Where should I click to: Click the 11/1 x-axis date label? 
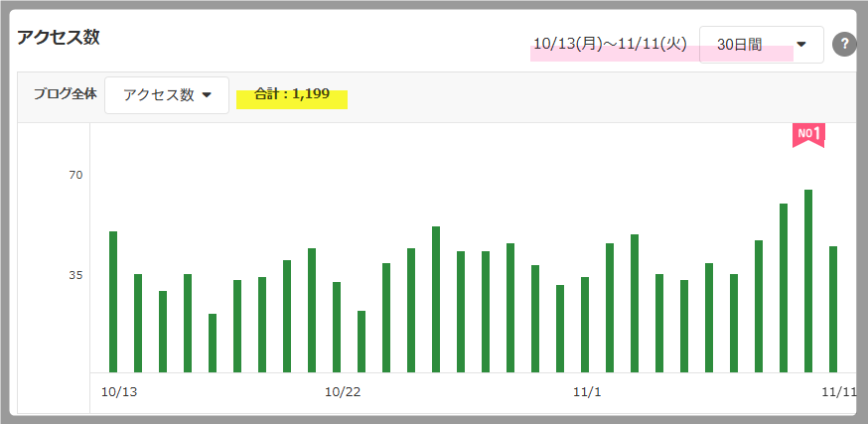(587, 392)
